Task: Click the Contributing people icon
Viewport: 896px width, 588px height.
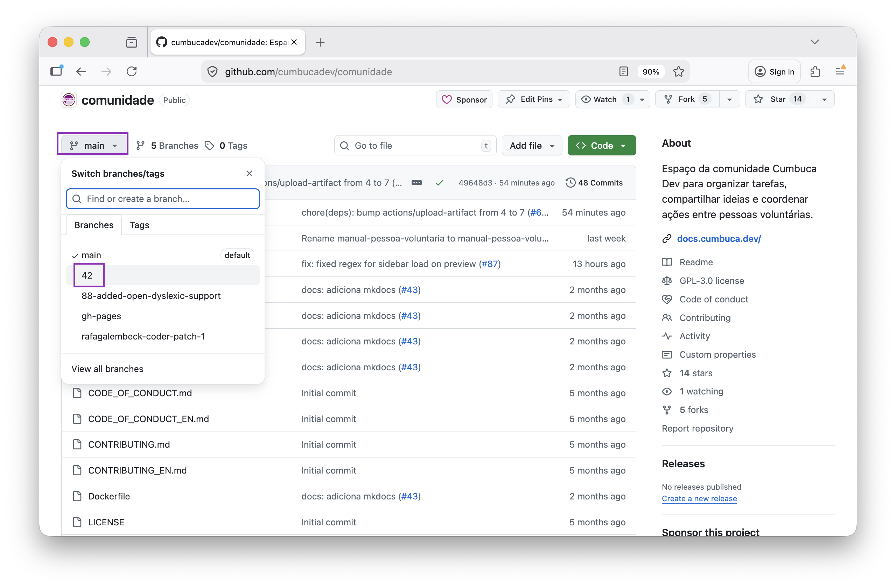Action: pos(667,318)
